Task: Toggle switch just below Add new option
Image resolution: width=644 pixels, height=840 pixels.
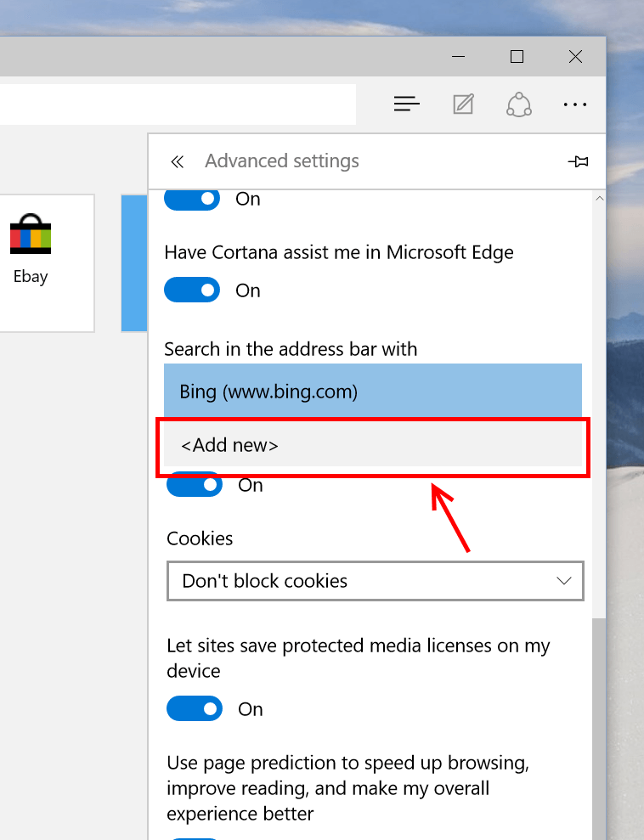Action: coord(195,484)
